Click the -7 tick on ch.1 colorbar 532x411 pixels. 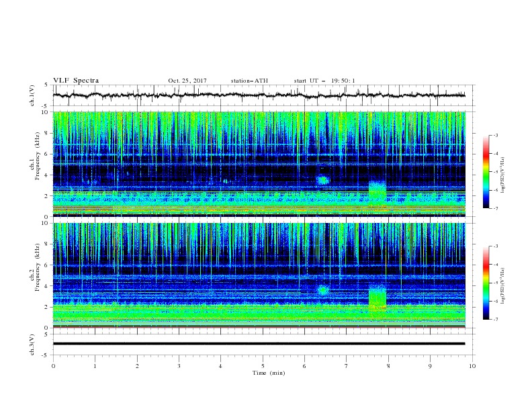(495, 208)
